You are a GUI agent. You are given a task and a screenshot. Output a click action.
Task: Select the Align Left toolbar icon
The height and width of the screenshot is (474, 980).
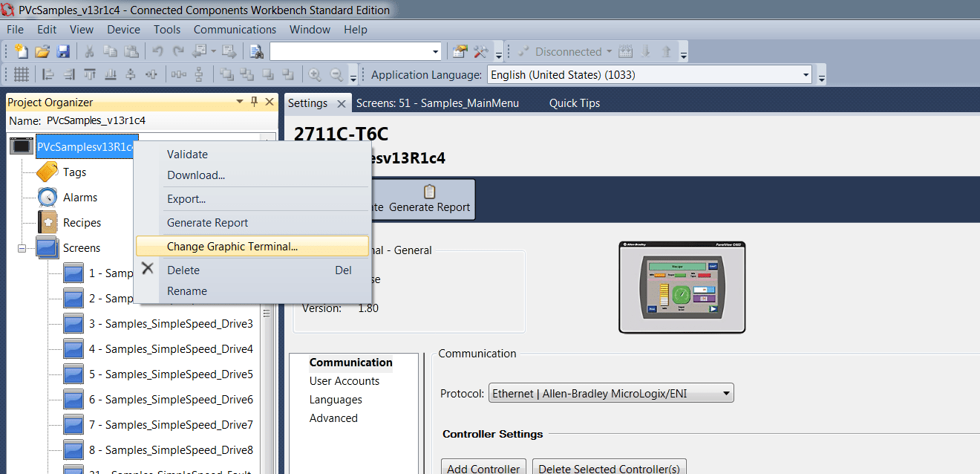[48, 74]
